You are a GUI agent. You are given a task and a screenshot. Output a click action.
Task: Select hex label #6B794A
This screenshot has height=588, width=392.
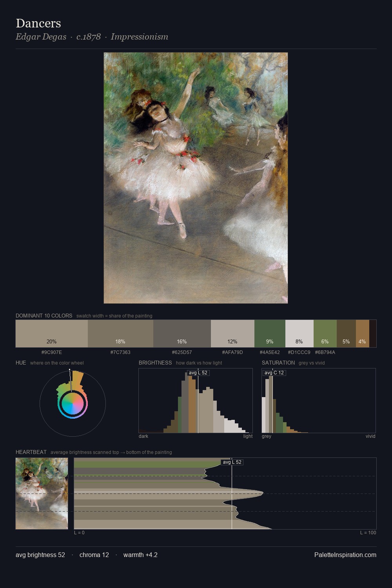coord(325,352)
